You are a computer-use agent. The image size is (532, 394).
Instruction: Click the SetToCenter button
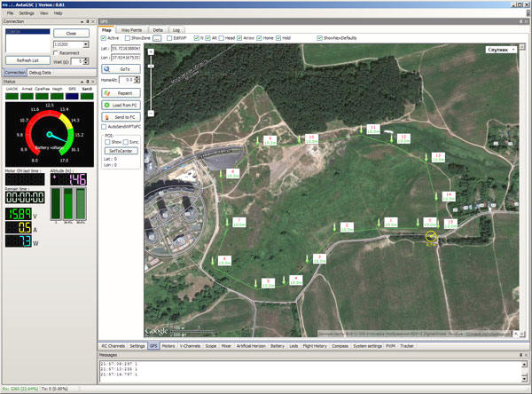pos(120,150)
